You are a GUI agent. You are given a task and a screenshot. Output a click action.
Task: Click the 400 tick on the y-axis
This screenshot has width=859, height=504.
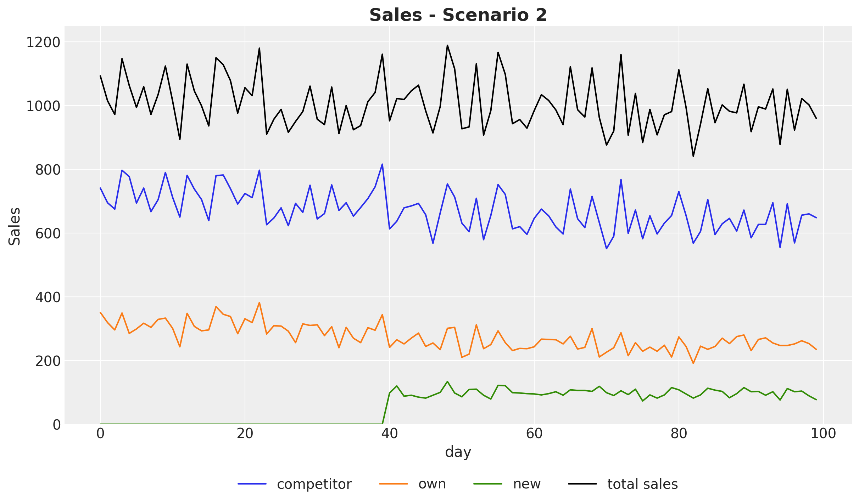[48, 297]
